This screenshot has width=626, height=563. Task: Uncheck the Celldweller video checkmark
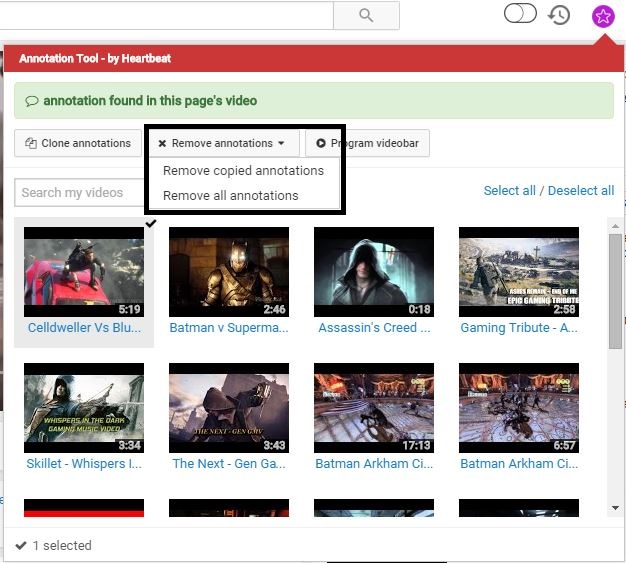coord(151,223)
